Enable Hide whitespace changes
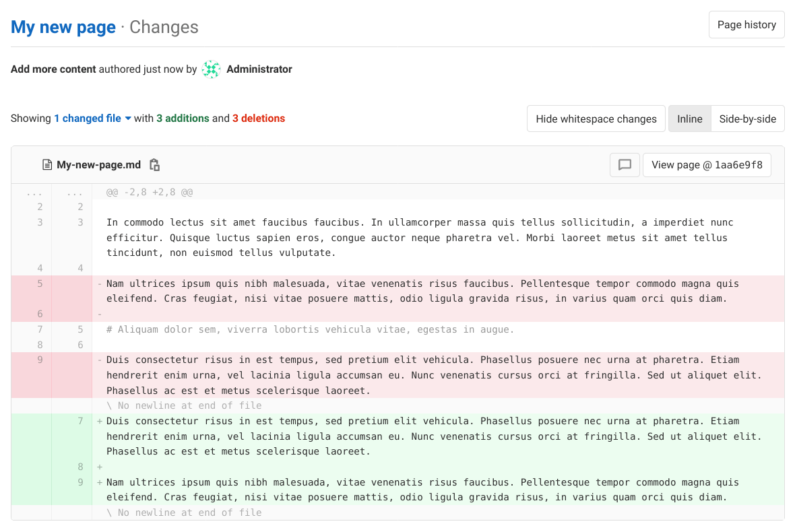Image resolution: width=795 pixels, height=532 pixels. point(596,119)
